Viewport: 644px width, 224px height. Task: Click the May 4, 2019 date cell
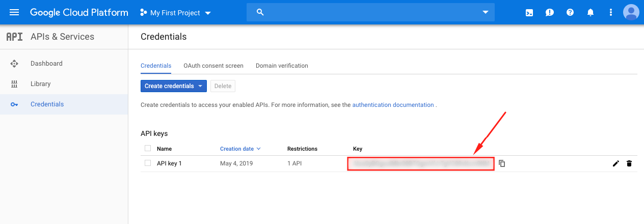point(236,163)
